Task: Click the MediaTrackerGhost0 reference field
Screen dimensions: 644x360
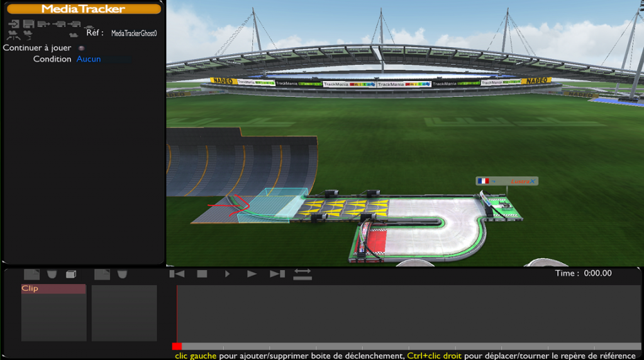Action: click(134, 33)
